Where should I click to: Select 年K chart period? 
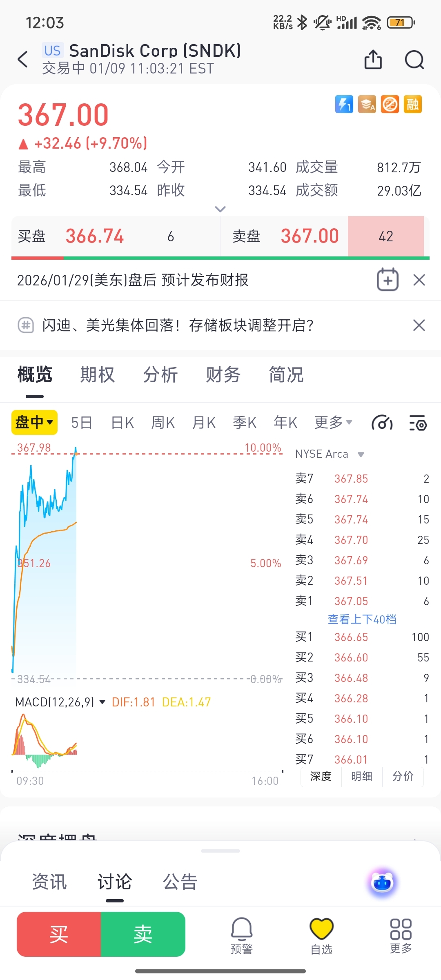(x=285, y=422)
